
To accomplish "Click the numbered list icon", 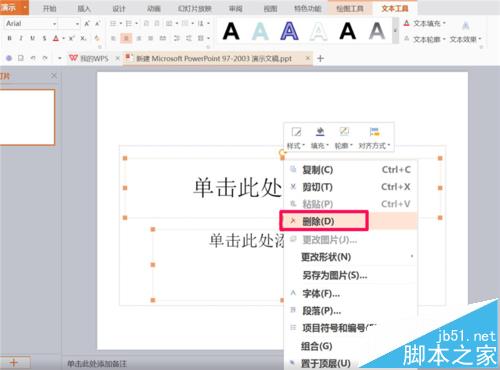I will 129,24.
